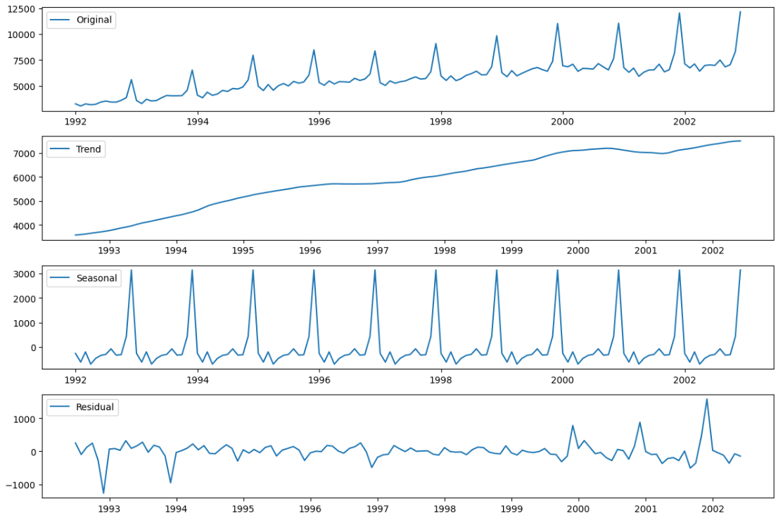Image resolution: width=783 pixels, height=532 pixels.
Task: Click the Trend legend label
Action: pyautogui.click(x=88, y=149)
